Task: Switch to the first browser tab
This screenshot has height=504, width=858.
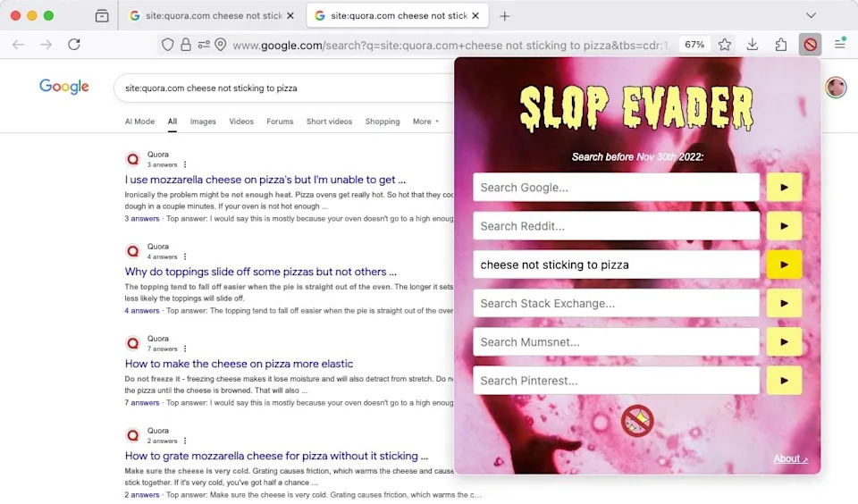Action: click(211, 16)
